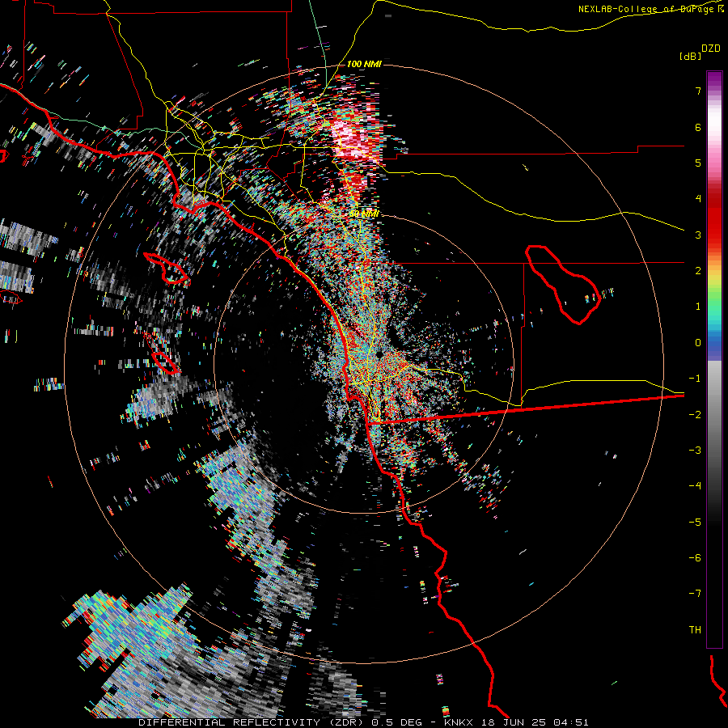Viewport: 728px width, 728px height.
Task: Click the 3 value on the dB scale
Action: tap(698, 235)
